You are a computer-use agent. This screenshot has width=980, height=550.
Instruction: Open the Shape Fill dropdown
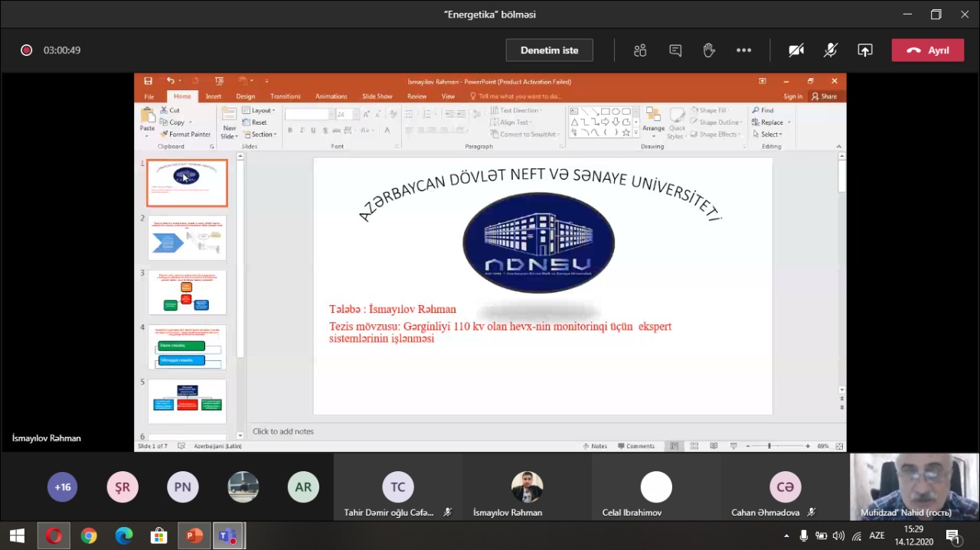coord(710,110)
